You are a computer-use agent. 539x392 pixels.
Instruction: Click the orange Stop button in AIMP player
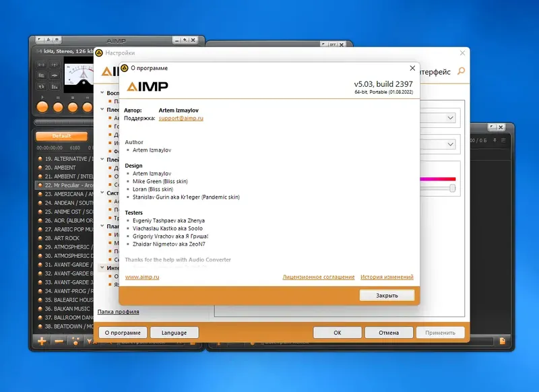pos(73,107)
